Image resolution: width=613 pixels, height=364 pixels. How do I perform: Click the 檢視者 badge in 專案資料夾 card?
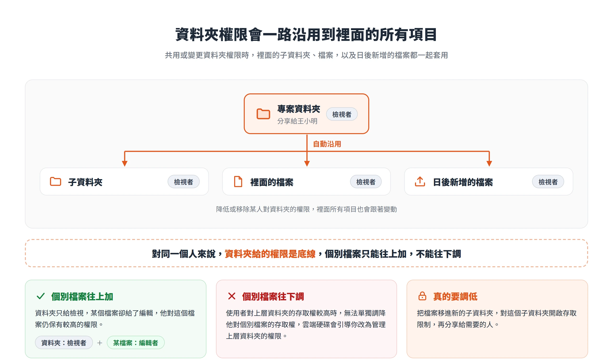[x=341, y=114]
